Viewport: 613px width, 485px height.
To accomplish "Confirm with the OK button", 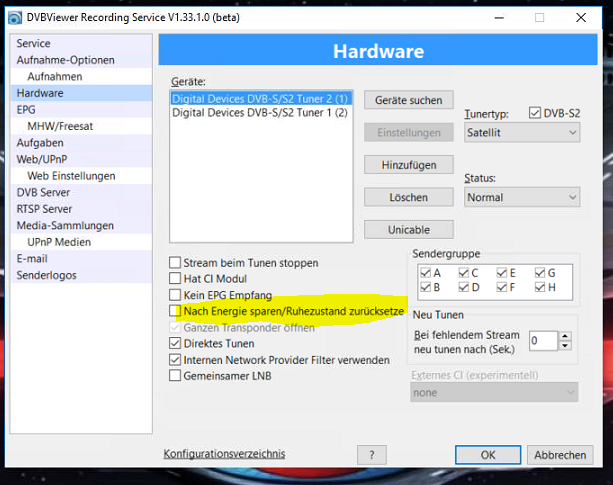I will (488, 455).
